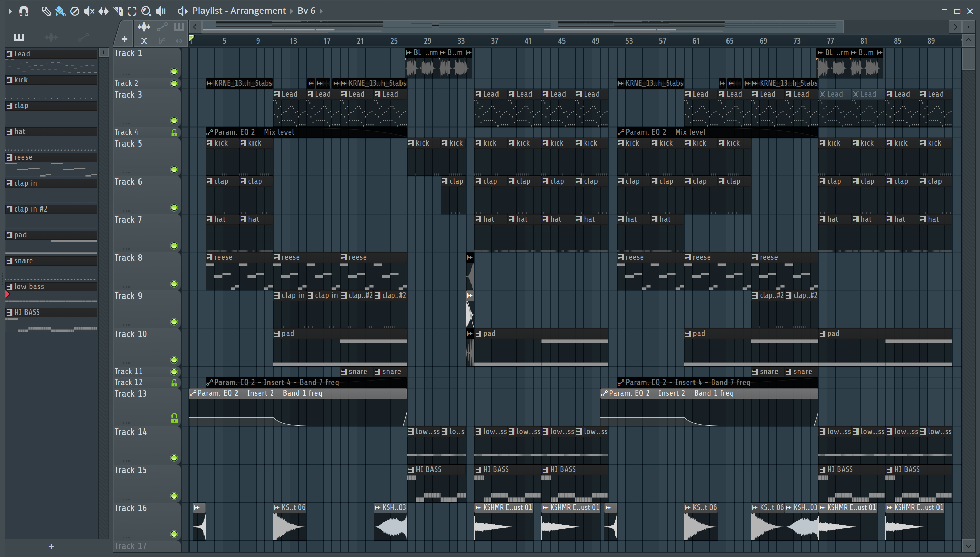Select the Draw pencil tool

point(46,11)
